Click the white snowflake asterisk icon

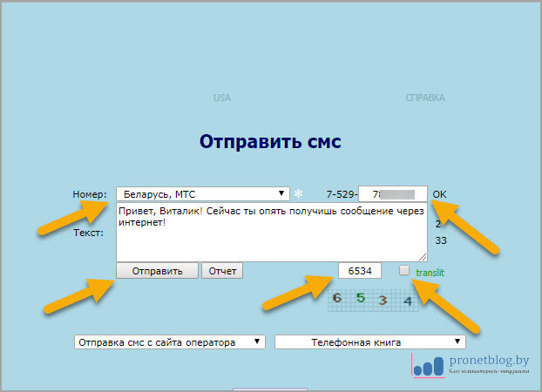(x=298, y=193)
